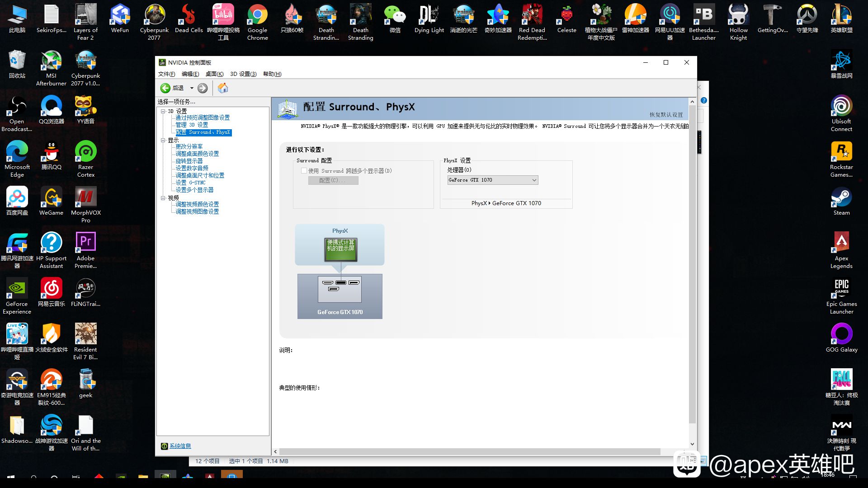The image size is (868, 488).
Task: Click the 配置(C)... button
Action: coord(333,180)
